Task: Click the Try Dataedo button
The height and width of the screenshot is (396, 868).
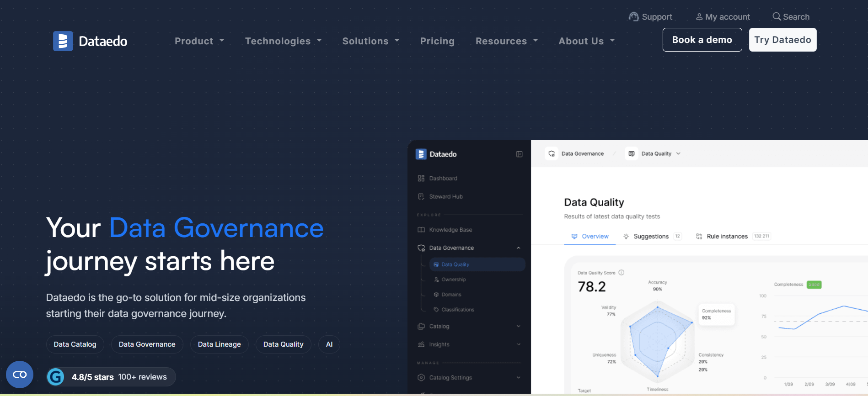Action: (x=782, y=40)
